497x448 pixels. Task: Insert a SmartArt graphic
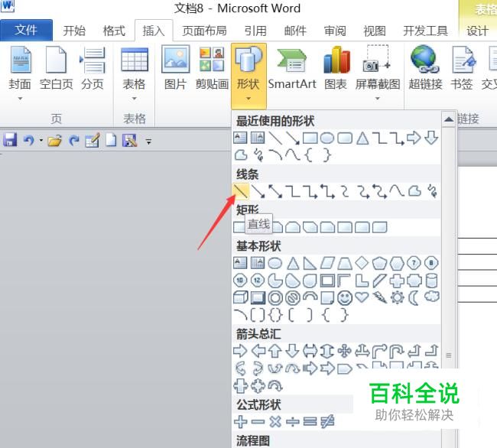tap(292, 69)
